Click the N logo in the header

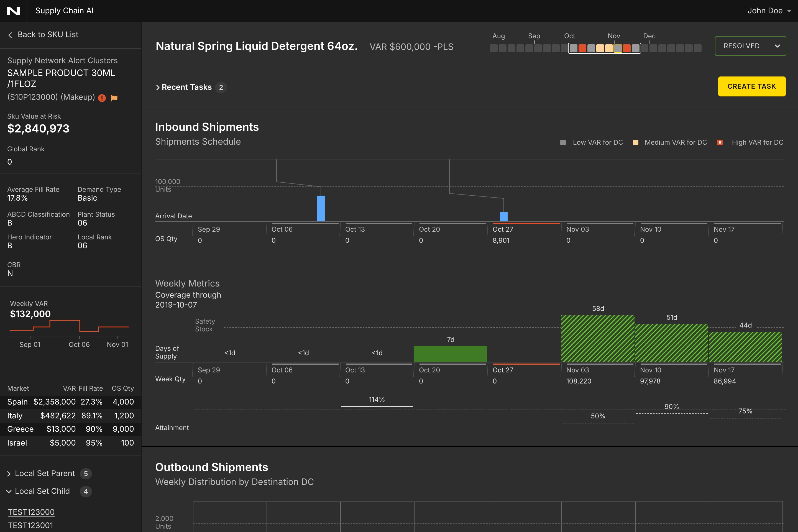click(x=13, y=11)
